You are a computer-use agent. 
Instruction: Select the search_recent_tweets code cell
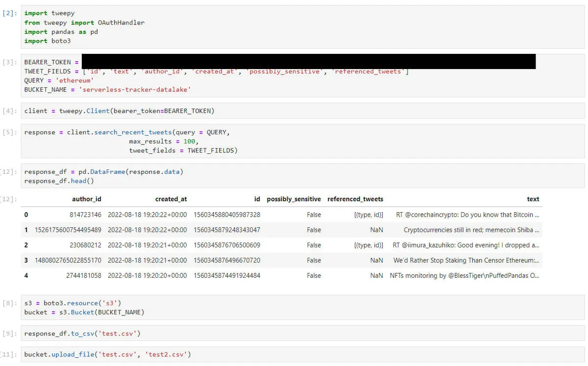coord(303,141)
